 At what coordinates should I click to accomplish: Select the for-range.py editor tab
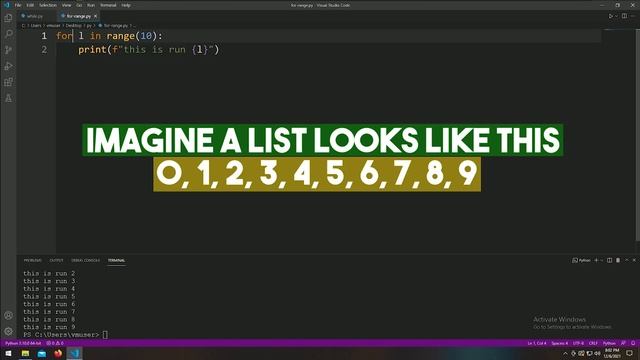pos(79,16)
